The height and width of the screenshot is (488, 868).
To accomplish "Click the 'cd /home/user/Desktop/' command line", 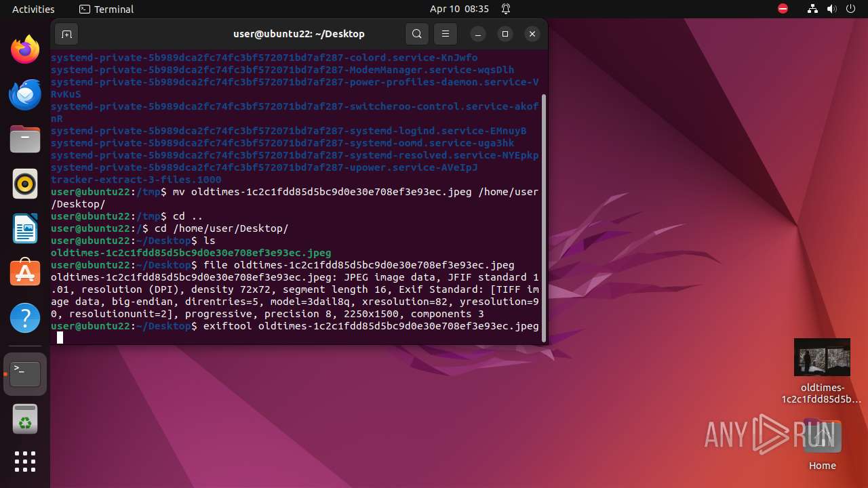I will pos(170,228).
